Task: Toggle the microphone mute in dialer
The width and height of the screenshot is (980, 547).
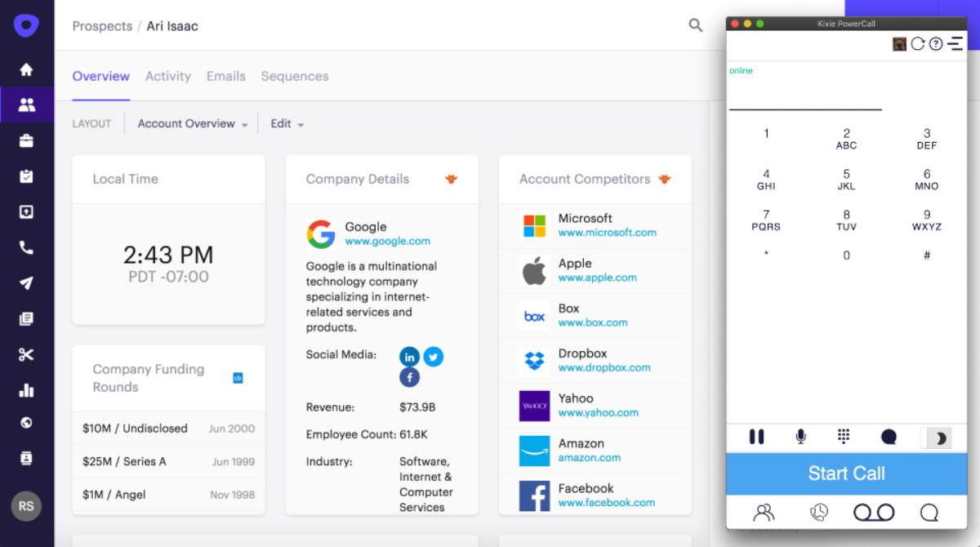Action: click(800, 438)
